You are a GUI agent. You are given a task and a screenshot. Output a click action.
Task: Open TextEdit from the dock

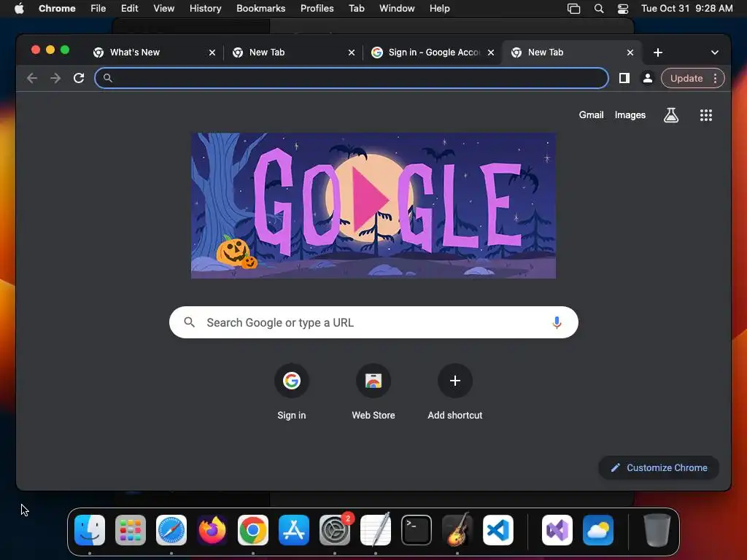pyautogui.click(x=376, y=530)
